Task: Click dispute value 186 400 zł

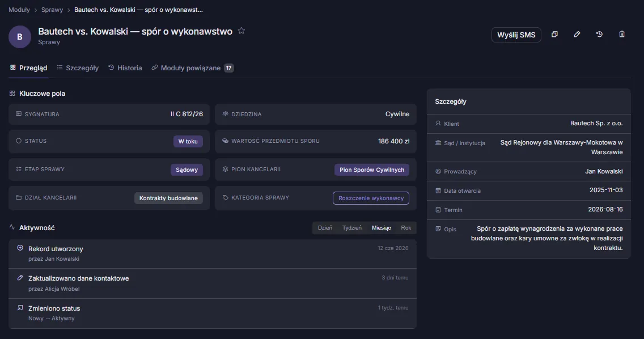Action: point(394,141)
